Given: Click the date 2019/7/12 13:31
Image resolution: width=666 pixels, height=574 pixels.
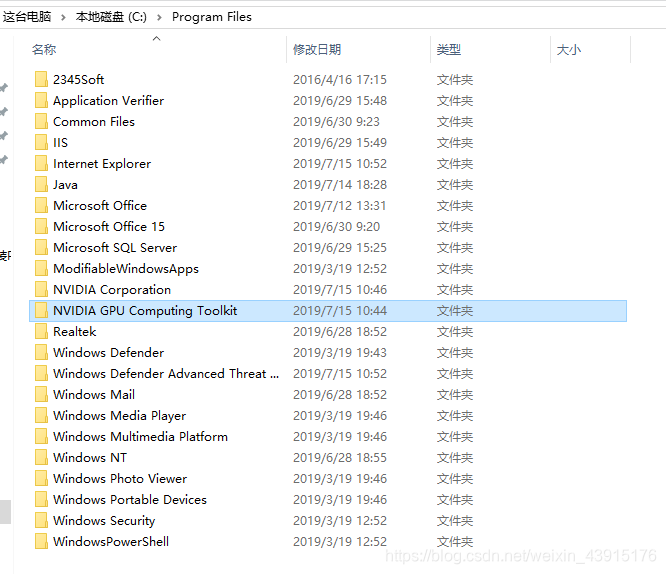Looking at the screenshot, I should [340, 206].
